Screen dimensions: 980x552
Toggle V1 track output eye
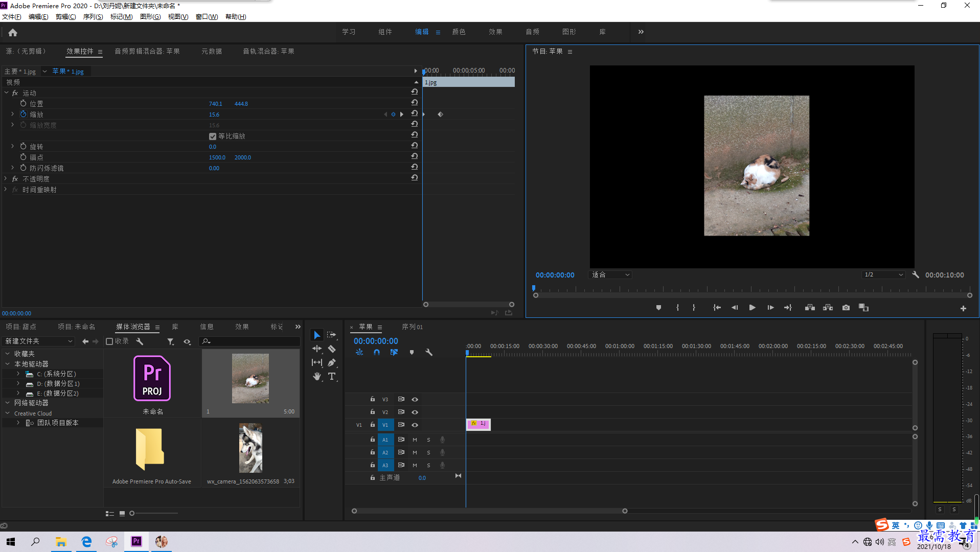pyautogui.click(x=415, y=425)
